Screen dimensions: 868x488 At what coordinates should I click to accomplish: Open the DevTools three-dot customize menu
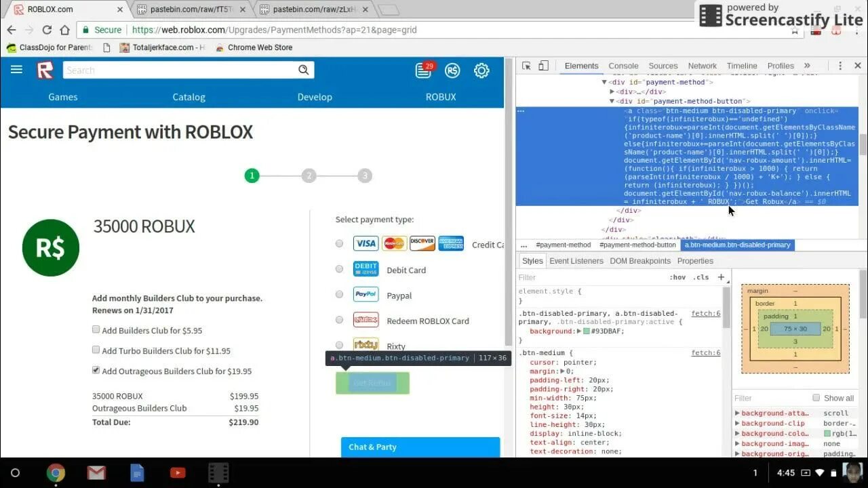point(840,66)
